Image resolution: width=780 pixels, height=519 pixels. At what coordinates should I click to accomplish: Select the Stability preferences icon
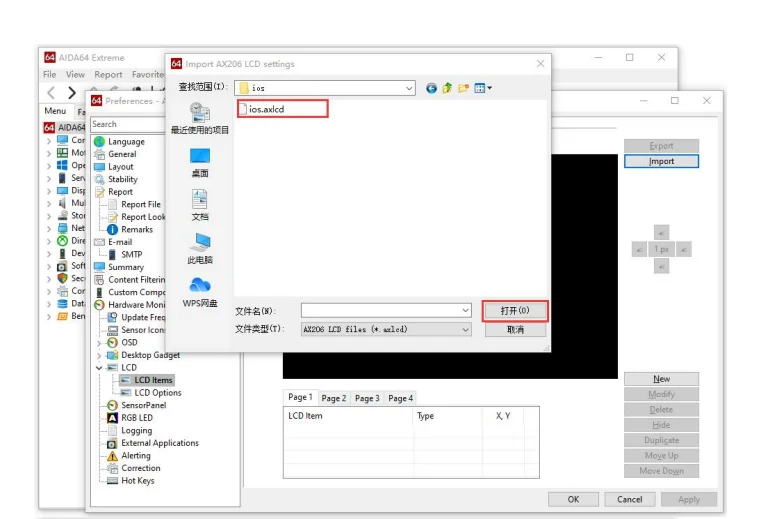[99, 179]
